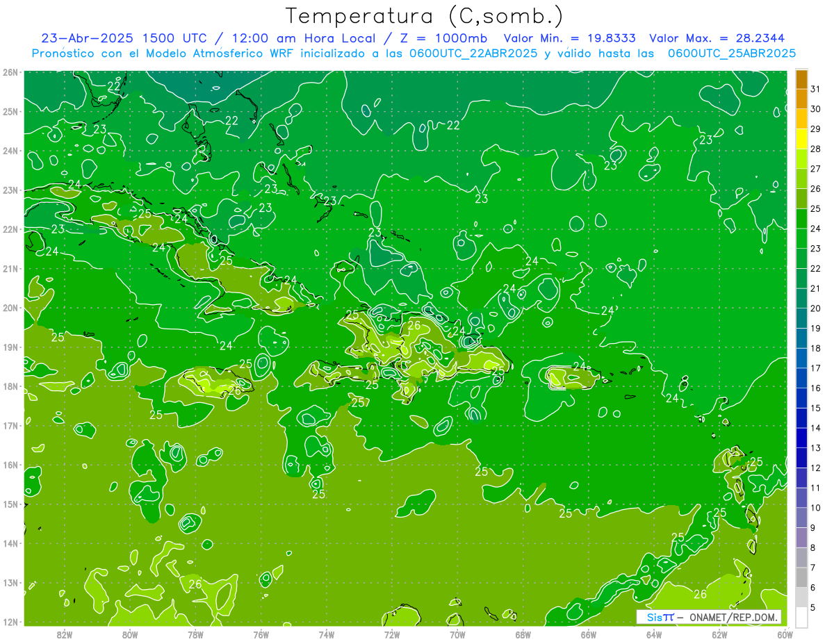Click the 14N latitude axis label
Screen dimensions: 834x644
(x=10, y=543)
